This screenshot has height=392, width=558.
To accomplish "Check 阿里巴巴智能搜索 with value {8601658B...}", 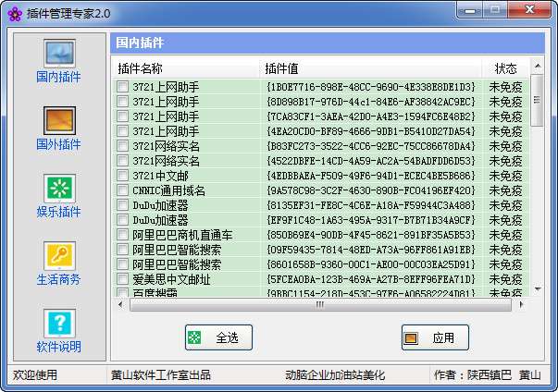I will tap(122, 264).
